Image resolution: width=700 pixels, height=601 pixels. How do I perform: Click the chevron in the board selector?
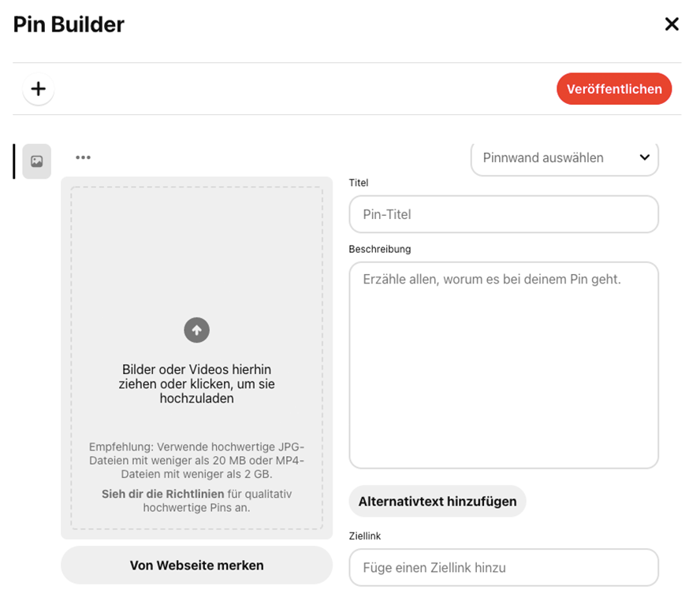[644, 158]
